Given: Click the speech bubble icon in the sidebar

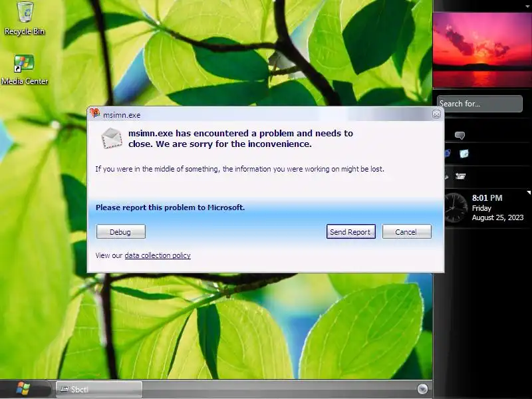Looking at the screenshot, I should coord(460,136).
